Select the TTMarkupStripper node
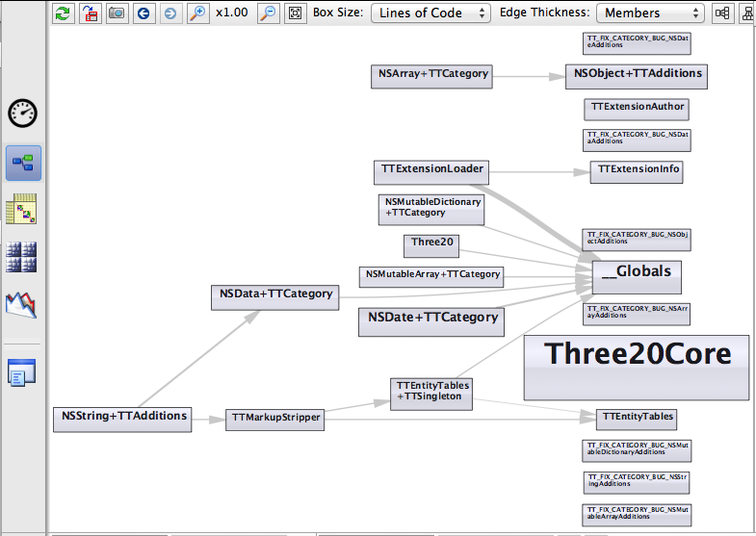 (x=274, y=420)
